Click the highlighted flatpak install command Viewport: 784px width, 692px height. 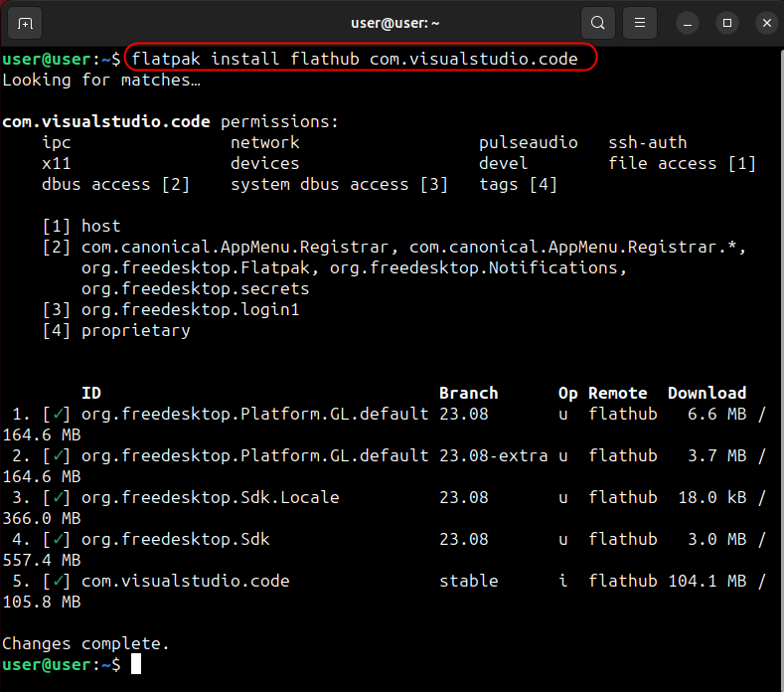pyautogui.click(x=355, y=59)
